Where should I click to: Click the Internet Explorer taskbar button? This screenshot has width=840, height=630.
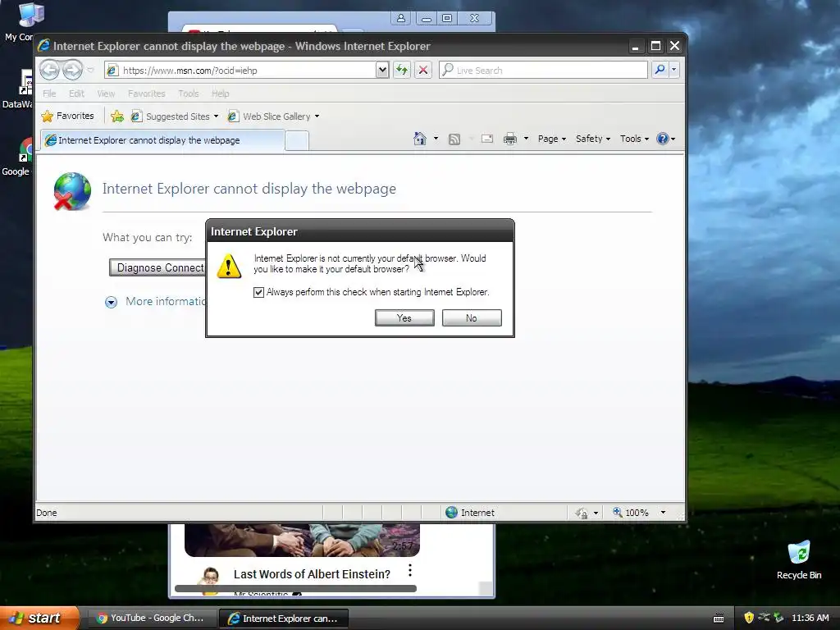click(284, 619)
